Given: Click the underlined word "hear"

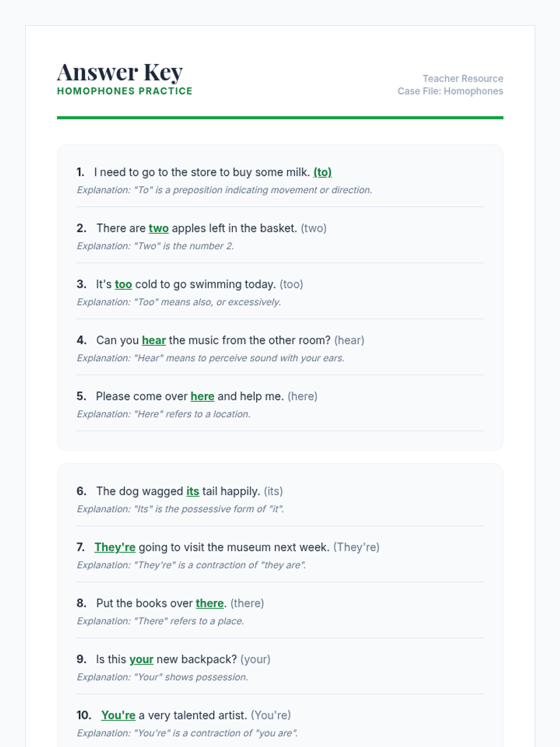Looking at the screenshot, I should pos(154,340).
